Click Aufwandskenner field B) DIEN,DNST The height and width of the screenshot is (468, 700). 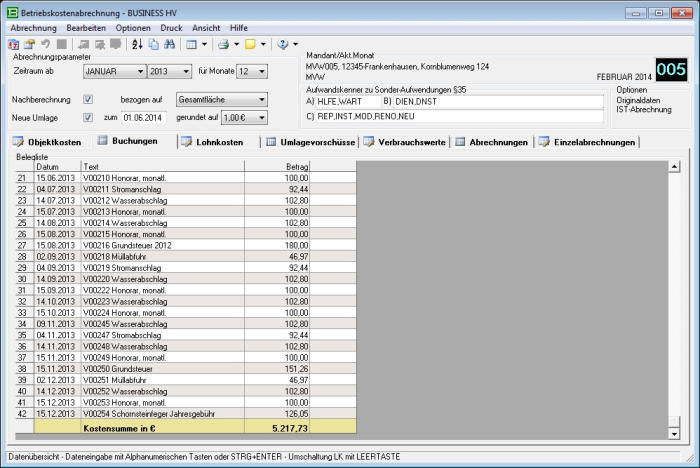[497, 102]
